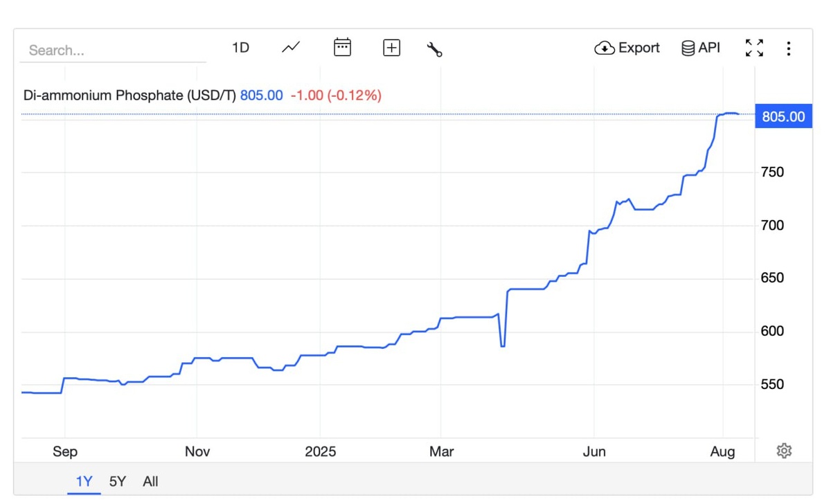
Task: Click the 805.00 current price label
Action: pos(783,117)
